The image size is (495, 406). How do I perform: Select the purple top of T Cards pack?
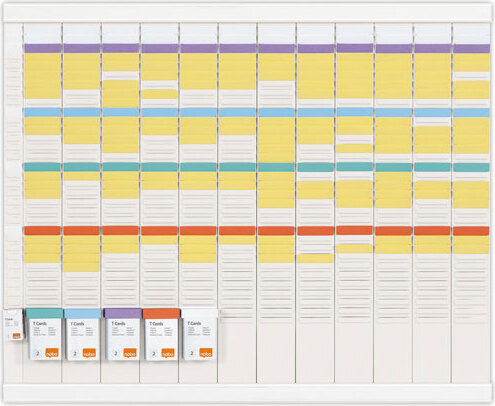click(123, 313)
